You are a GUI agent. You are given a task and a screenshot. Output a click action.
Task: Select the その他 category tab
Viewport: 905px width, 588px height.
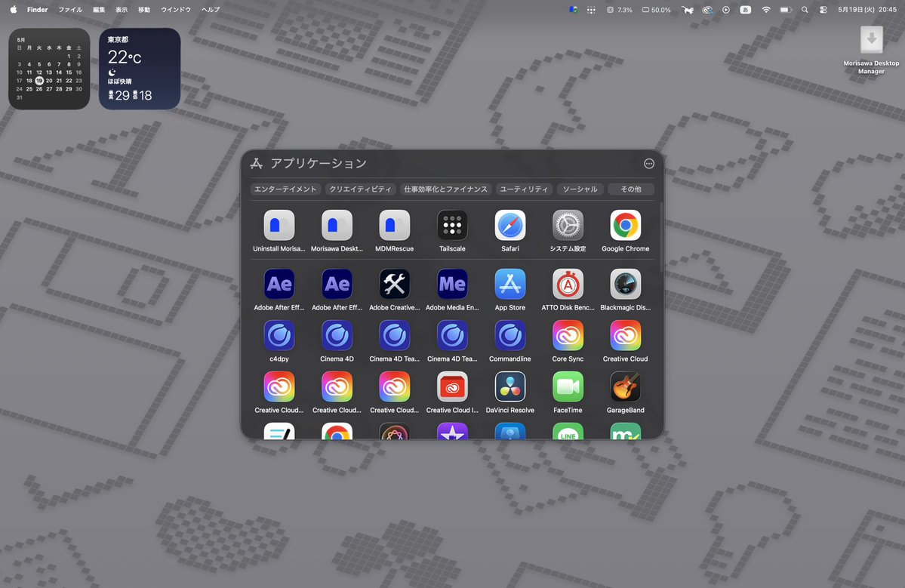click(x=631, y=189)
